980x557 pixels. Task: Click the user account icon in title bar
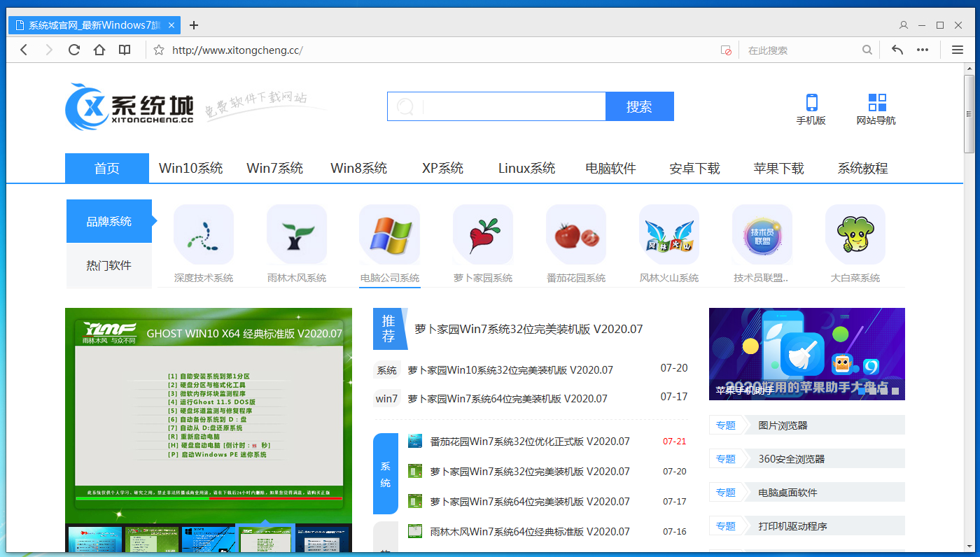click(904, 25)
